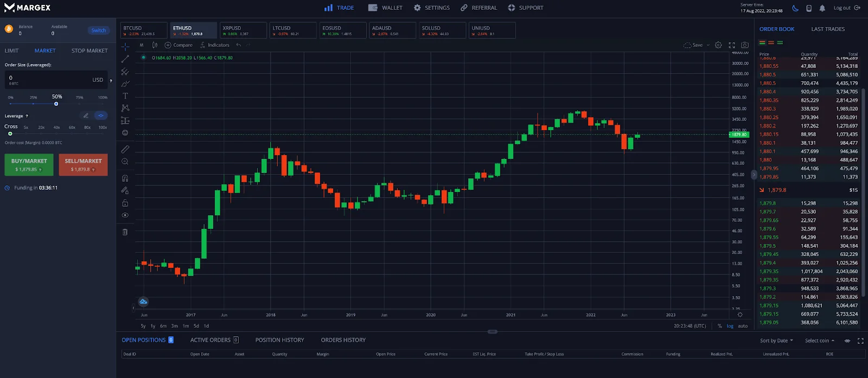This screenshot has width=868, height=378.
Task: Toggle log scale on chart
Action: point(730,326)
